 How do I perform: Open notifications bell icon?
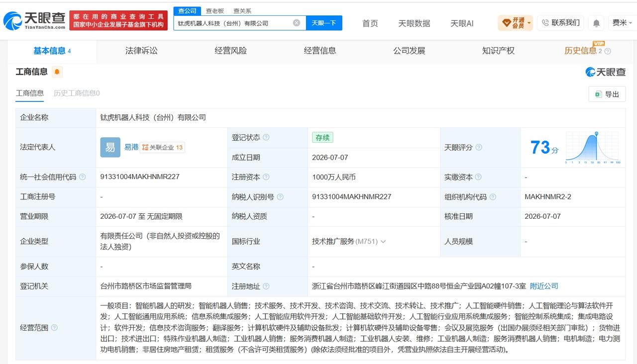[x=596, y=23]
